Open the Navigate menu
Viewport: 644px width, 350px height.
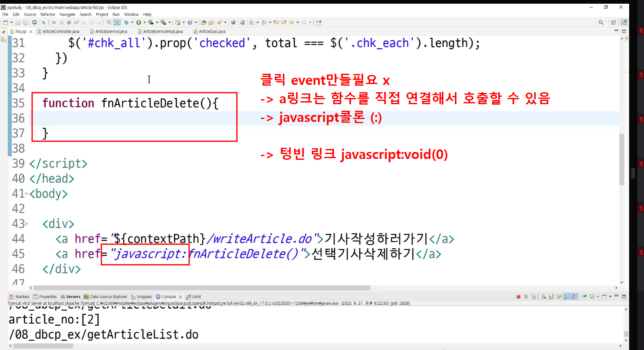pos(68,14)
